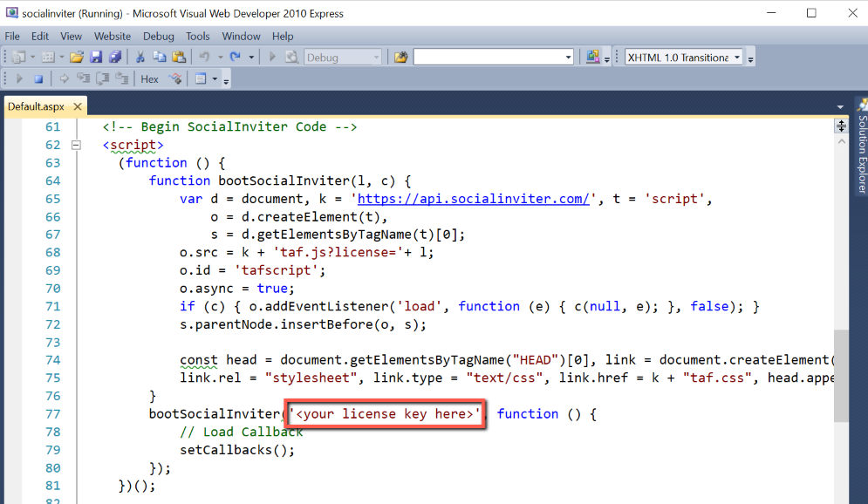Click the Extension Manager colored squares icon
868x504 pixels.
click(x=593, y=57)
